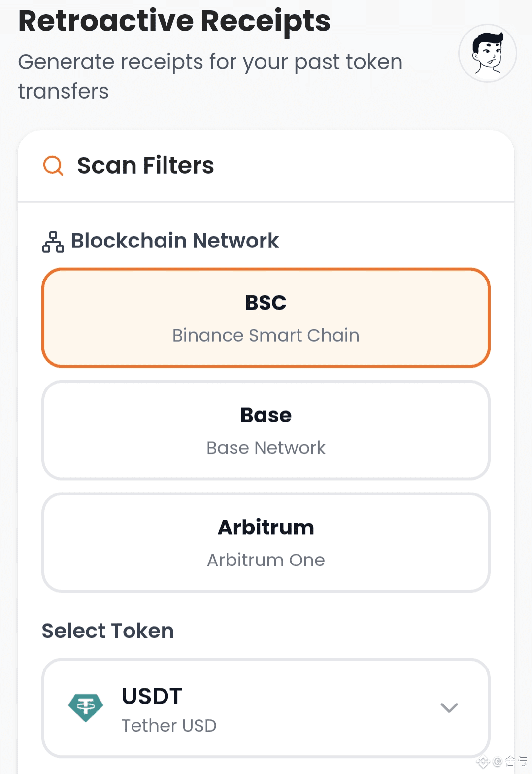
Task: Select the BSC network option
Action: click(266, 318)
